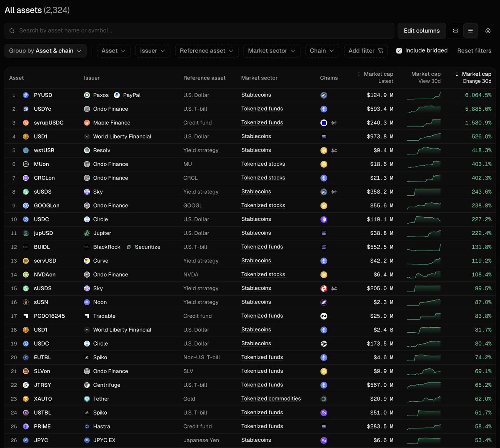Click the PYUSD asset icon

tap(26, 95)
